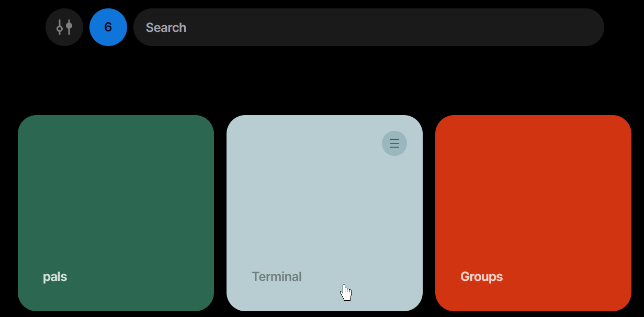Open the filter sliders settings icon

tap(64, 27)
